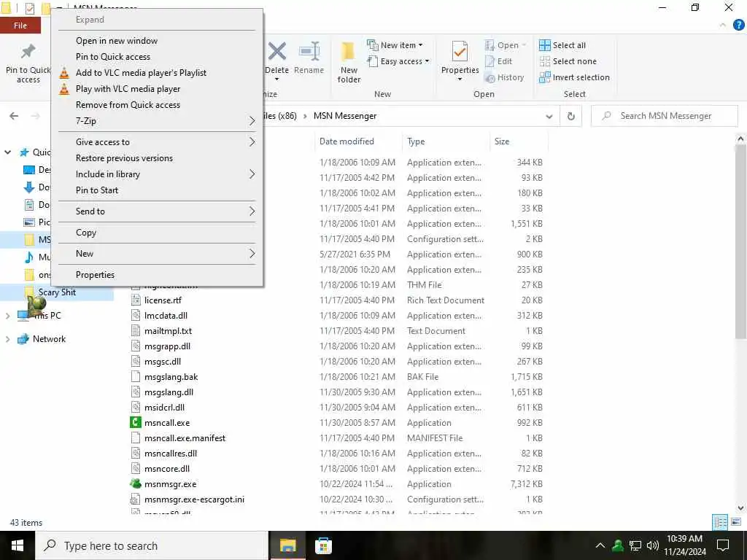Click the Delete X icon in ribbon
Image resolution: width=747 pixels, height=560 pixels.
[x=276, y=51]
